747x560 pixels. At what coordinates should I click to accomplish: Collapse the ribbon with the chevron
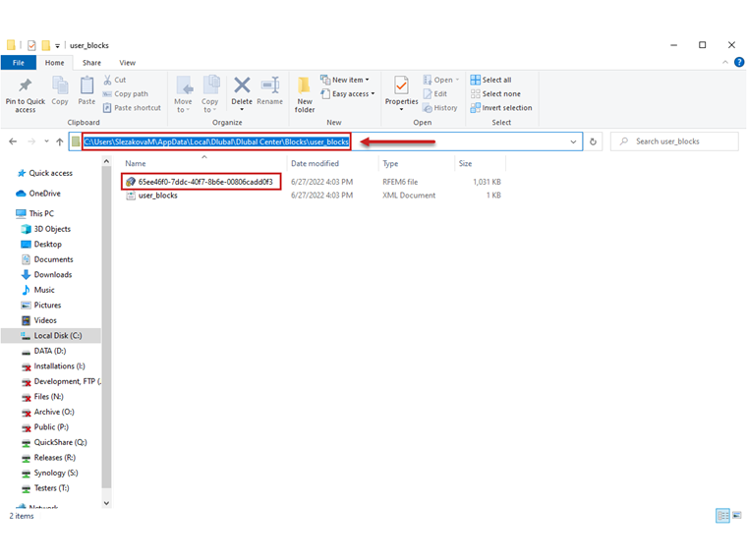(x=725, y=62)
